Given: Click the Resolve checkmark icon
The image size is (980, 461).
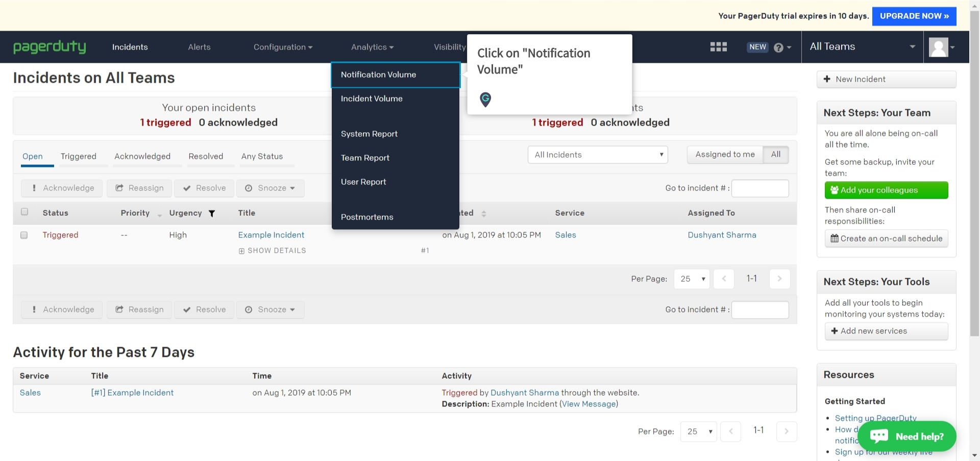Looking at the screenshot, I should [x=187, y=188].
